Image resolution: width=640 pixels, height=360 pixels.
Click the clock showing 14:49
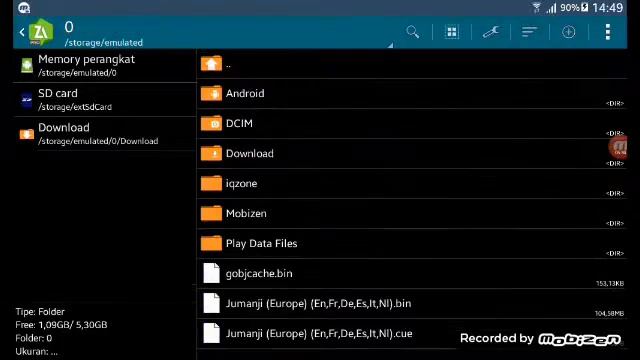(607, 7)
